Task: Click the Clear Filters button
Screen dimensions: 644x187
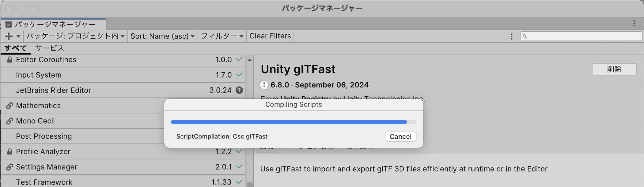Action: pos(270,36)
